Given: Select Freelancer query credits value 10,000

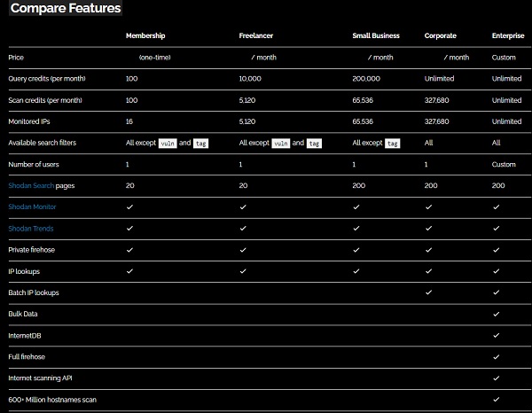Looking at the screenshot, I should [x=250, y=79].
